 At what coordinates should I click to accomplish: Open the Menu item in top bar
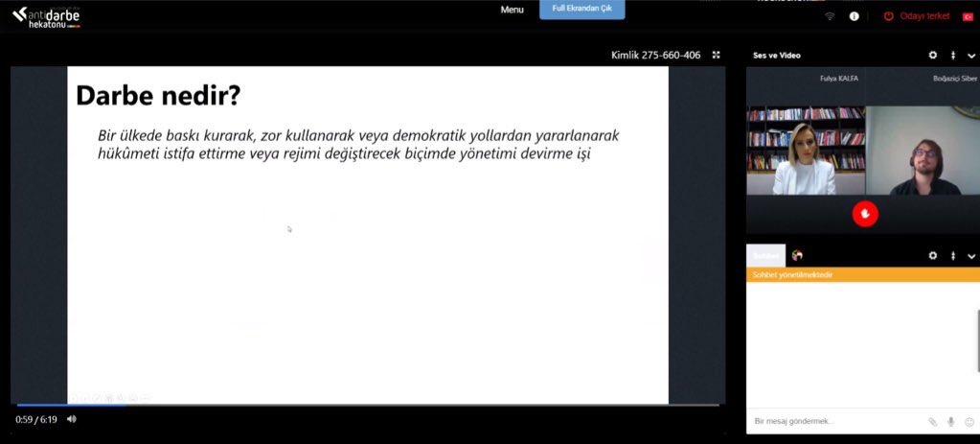click(x=512, y=10)
